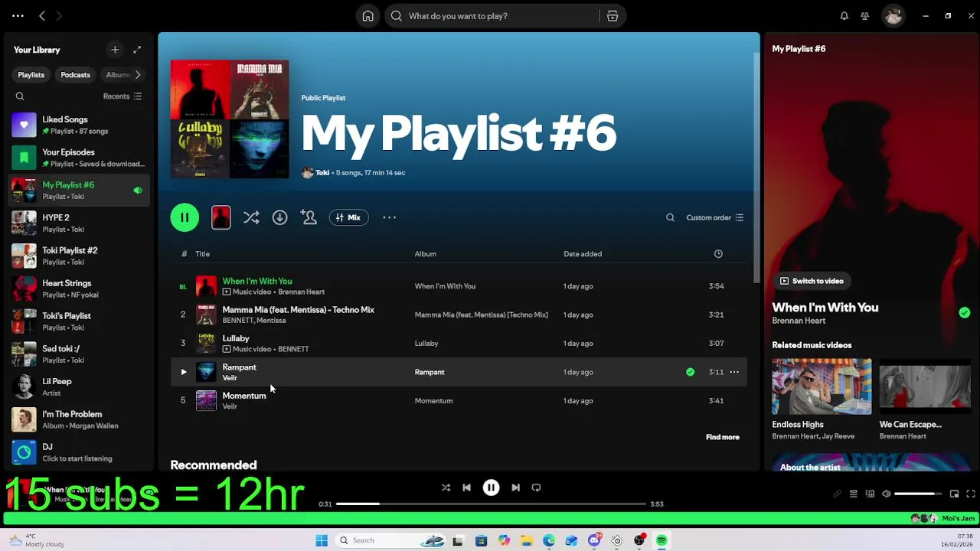Search within the playlist magnifier icon
This screenshot has width=980, height=551.
click(x=670, y=217)
